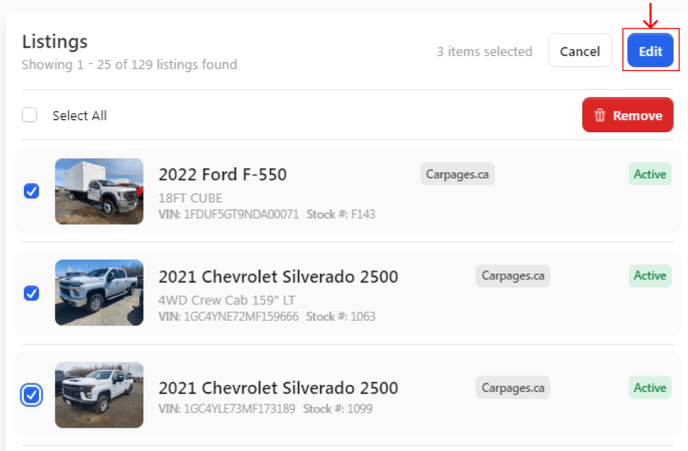
Task: Open the 2022 Ford F-550 listing title
Action: point(223,174)
